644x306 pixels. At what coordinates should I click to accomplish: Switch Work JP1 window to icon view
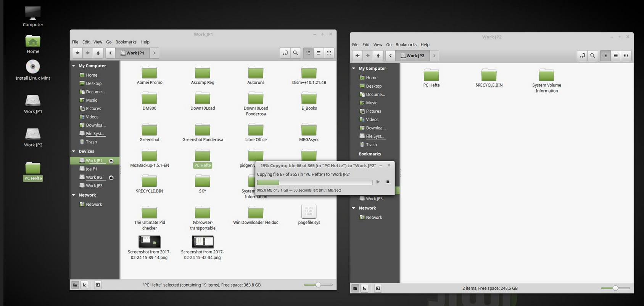(x=308, y=53)
